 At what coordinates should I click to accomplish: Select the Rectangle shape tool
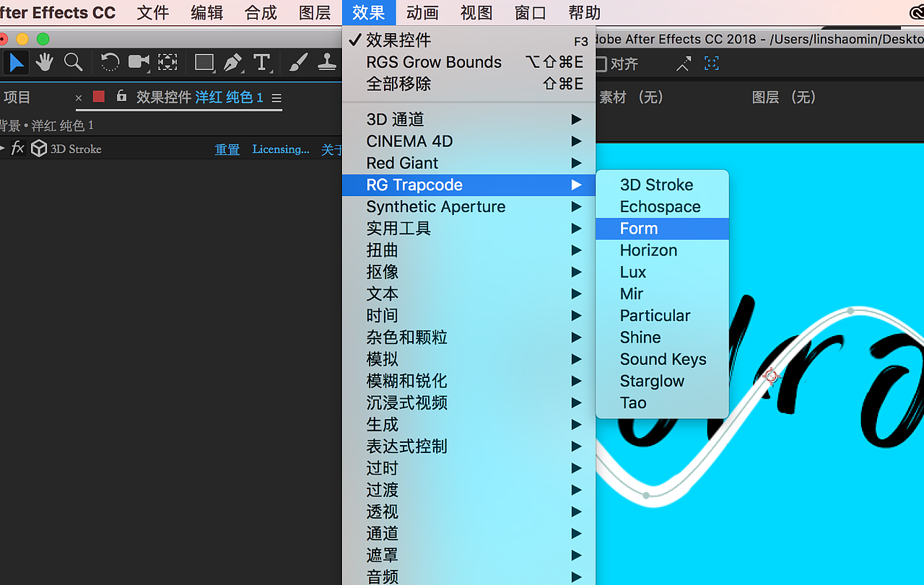[205, 63]
